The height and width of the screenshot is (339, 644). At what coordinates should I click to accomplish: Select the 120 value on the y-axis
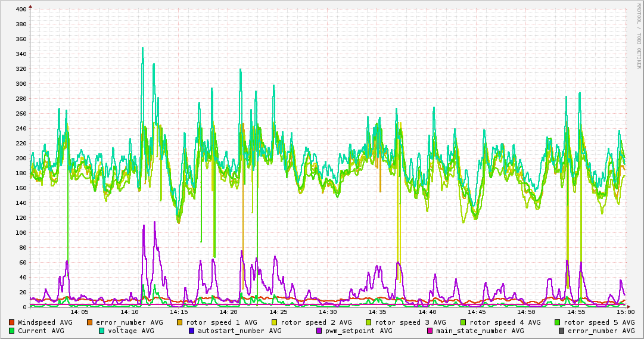pyautogui.click(x=21, y=218)
